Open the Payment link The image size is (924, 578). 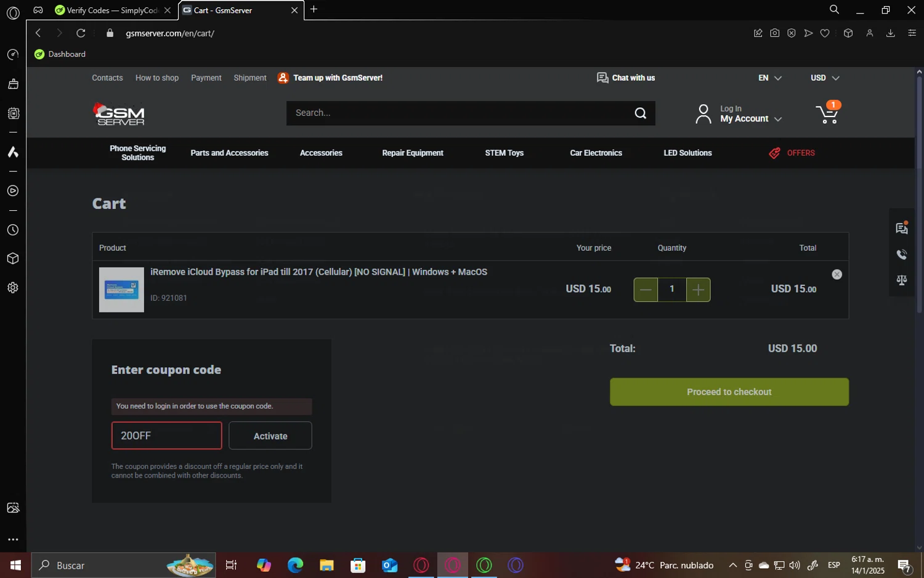(206, 78)
